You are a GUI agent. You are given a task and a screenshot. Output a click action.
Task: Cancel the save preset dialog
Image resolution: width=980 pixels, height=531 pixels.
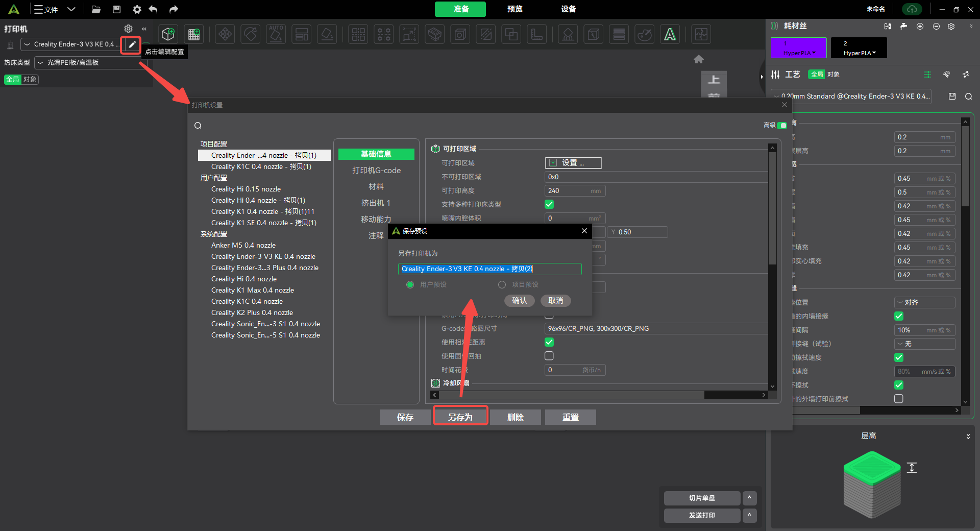pyautogui.click(x=556, y=301)
